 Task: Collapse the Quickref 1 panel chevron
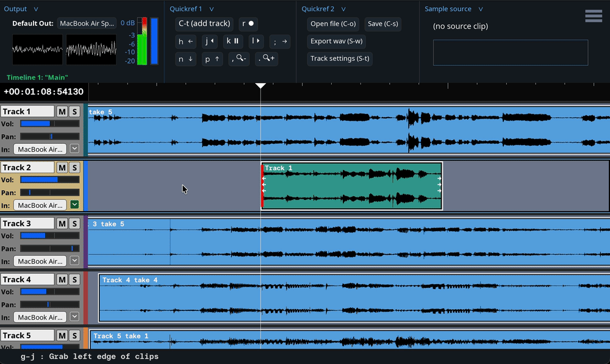tap(212, 9)
